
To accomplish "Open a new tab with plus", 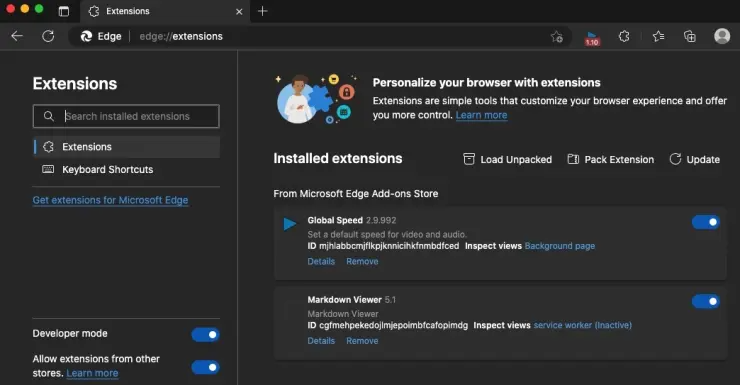I will tap(262, 11).
